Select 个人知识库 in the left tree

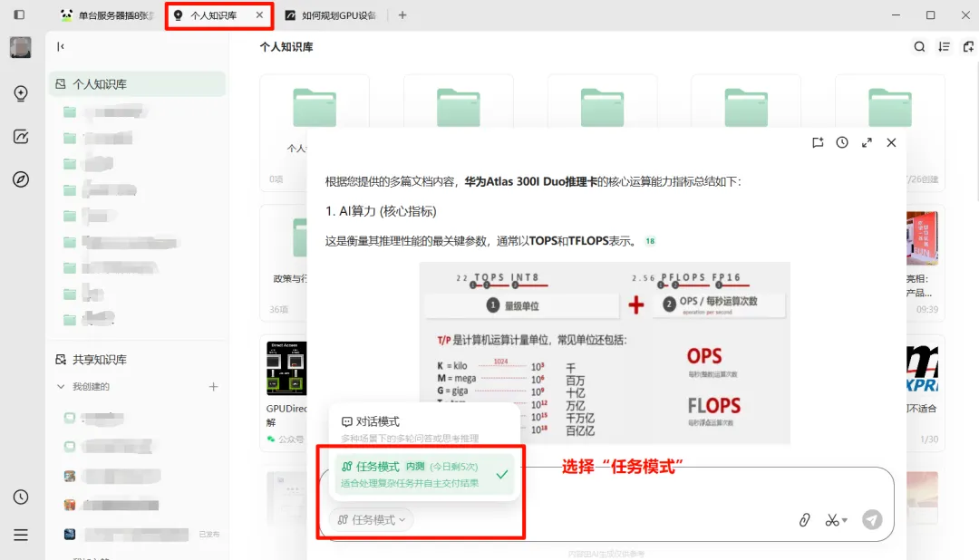click(138, 83)
